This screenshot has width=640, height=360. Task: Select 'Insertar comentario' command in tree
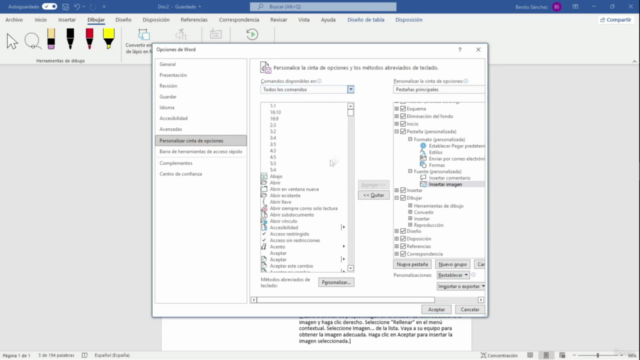(445, 178)
